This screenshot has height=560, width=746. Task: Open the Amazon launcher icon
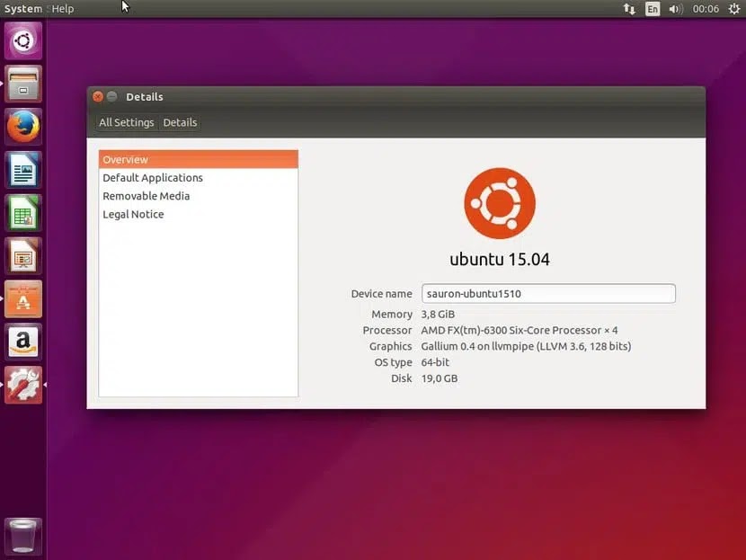[x=23, y=342]
